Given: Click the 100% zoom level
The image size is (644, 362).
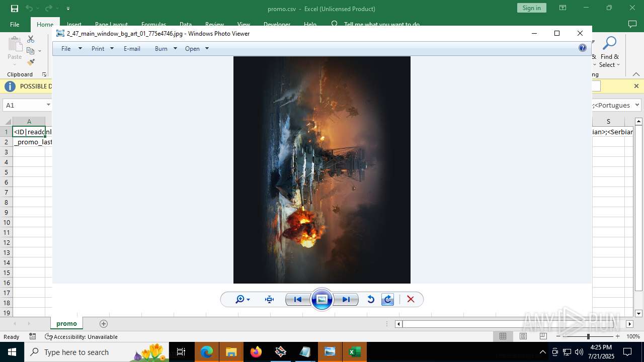Looking at the screenshot, I should point(633,336).
